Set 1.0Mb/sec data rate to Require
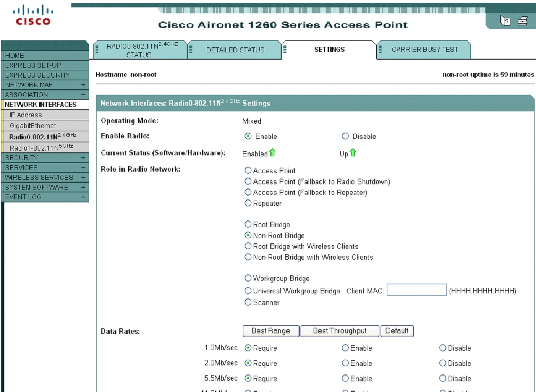 (248, 348)
